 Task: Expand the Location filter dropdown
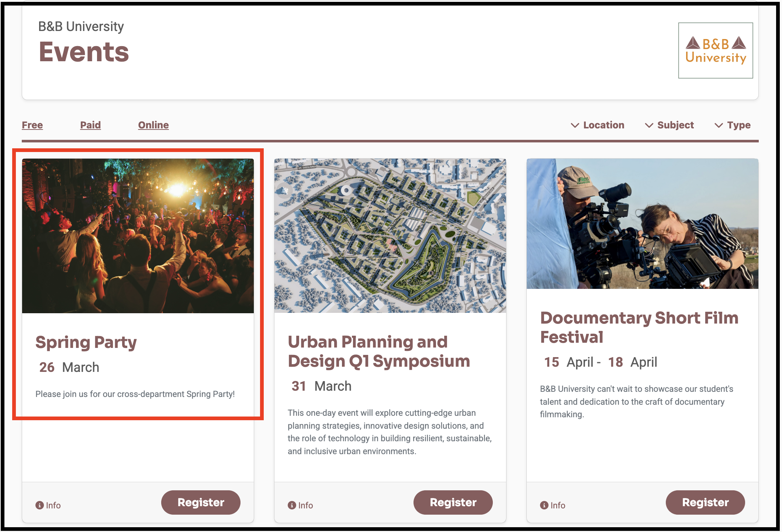click(598, 125)
